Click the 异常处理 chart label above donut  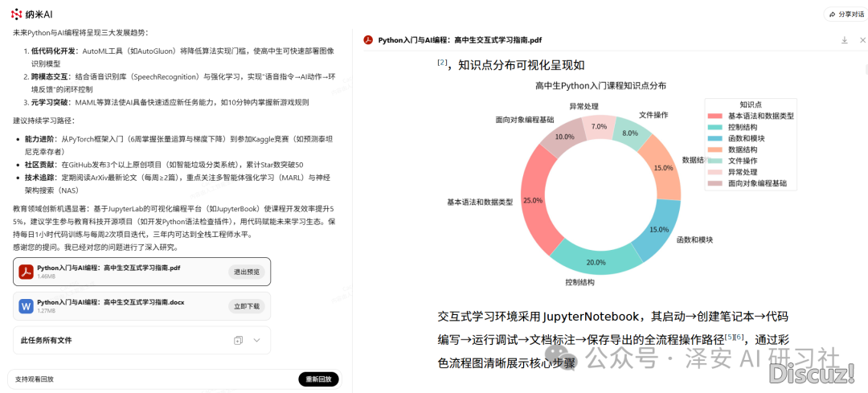point(583,106)
